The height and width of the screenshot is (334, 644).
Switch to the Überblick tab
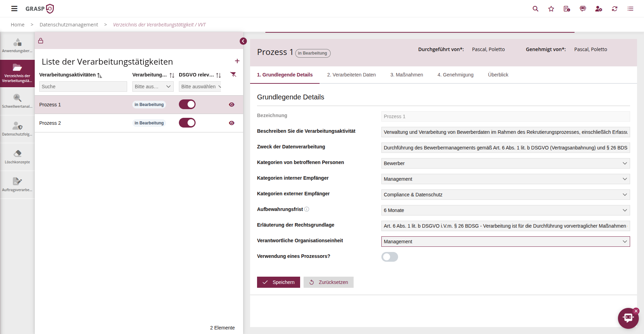click(x=498, y=75)
